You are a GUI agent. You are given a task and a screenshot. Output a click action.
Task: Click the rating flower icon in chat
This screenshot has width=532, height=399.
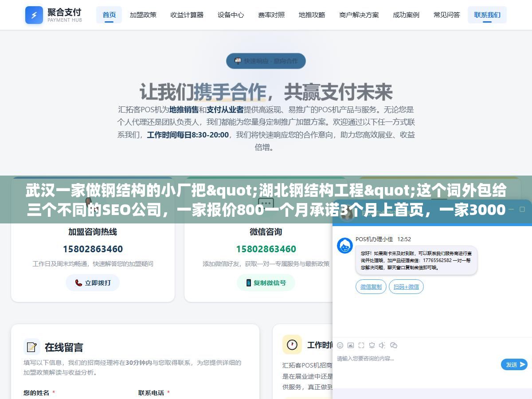(372, 345)
